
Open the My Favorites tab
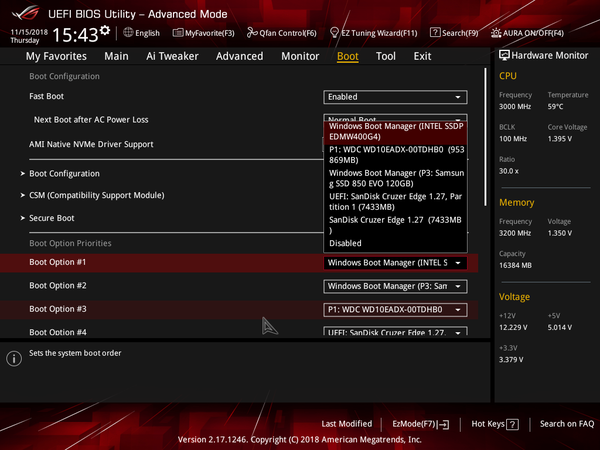tap(56, 56)
